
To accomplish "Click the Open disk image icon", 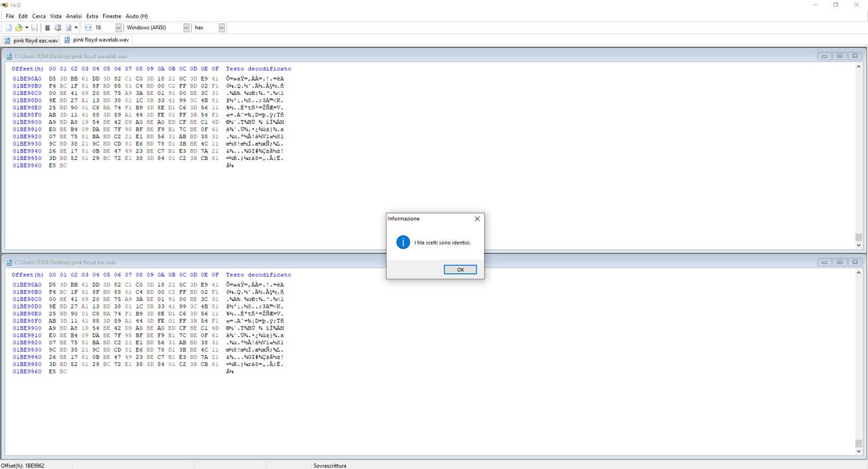I will pos(68,28).
